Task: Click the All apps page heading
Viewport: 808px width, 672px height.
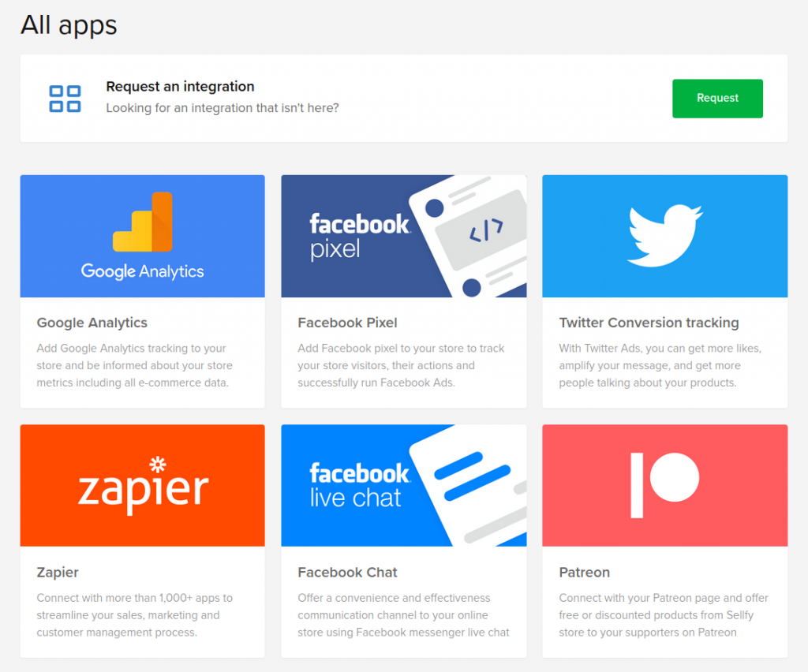Action: (x=69, y=24)
